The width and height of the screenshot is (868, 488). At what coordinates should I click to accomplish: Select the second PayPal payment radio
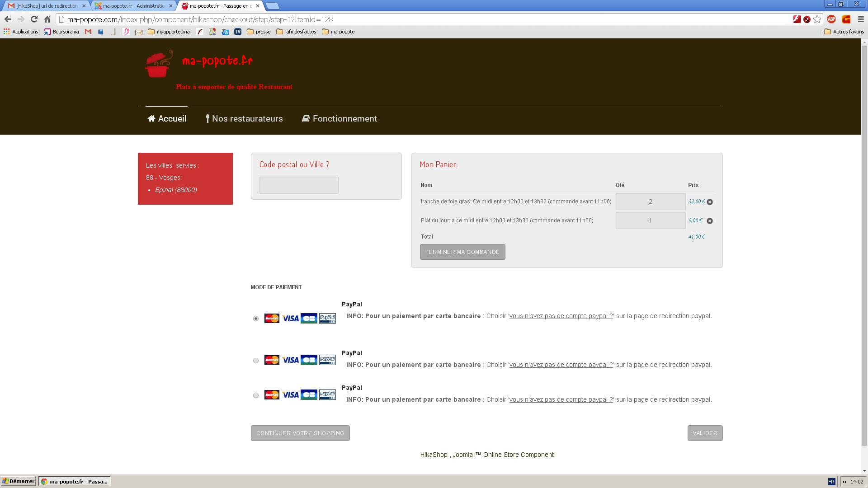coord(256,361)
